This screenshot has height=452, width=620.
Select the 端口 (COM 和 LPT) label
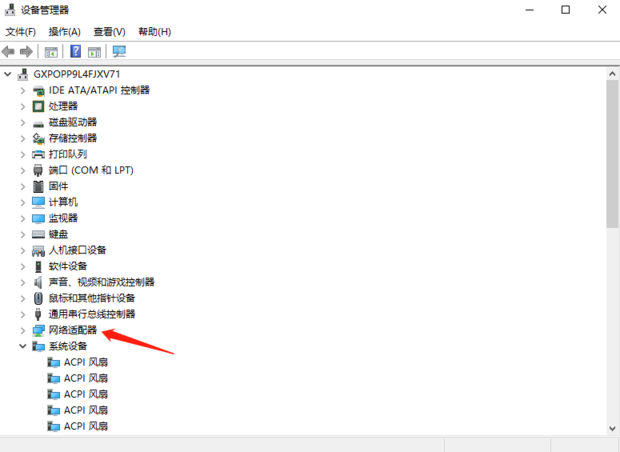pos(91,170)
